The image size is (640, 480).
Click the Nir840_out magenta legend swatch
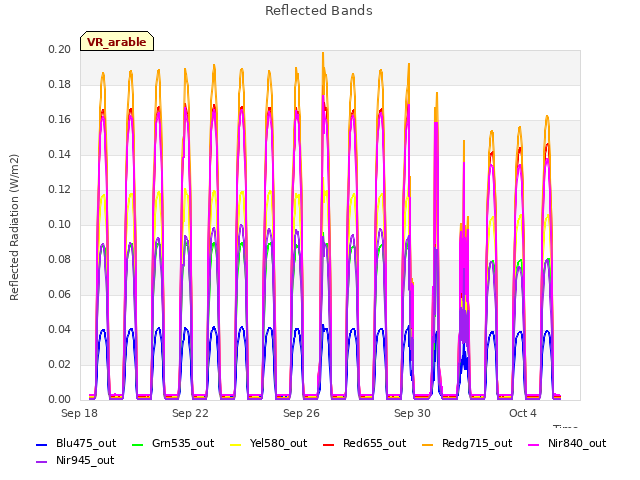tap(534, 444)
